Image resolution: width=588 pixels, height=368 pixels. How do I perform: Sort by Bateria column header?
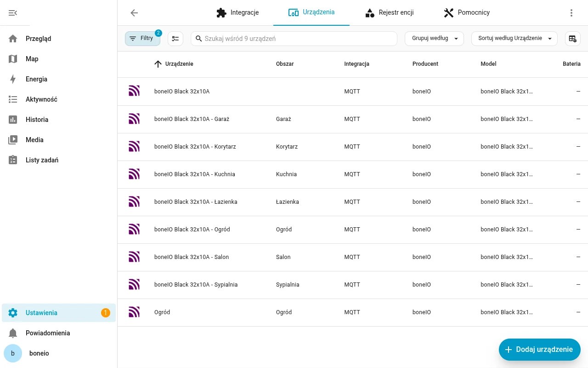571,64
